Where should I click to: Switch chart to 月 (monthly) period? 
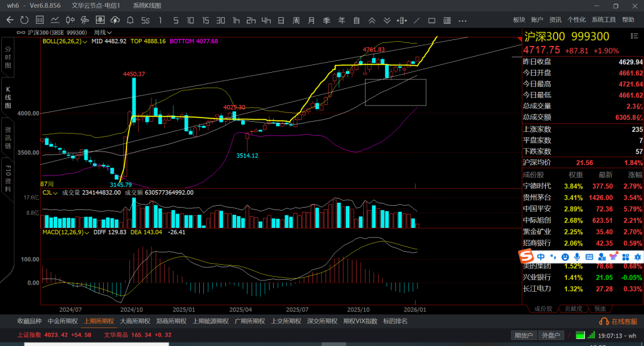[x=311, y=20]
